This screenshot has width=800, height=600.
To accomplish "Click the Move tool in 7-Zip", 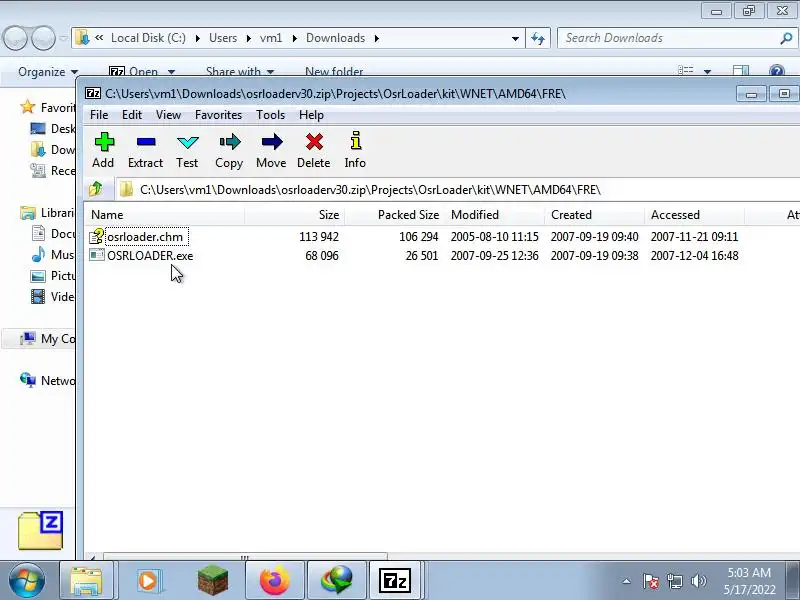I will click(271, 150).
